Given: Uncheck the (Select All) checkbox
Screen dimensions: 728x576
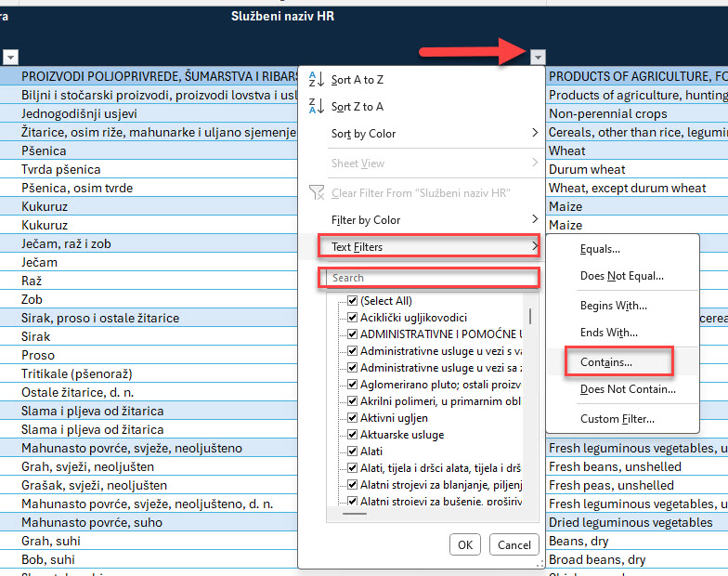Looking at the screenshot, I should coord(353,301).
